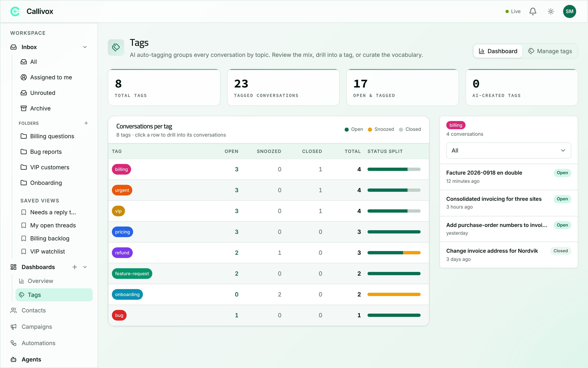The height and width of the screenshot is (368, 588).
Task: Click the Open & Tagged stat card
Action: pyautogui.click(x=402, y=88)
